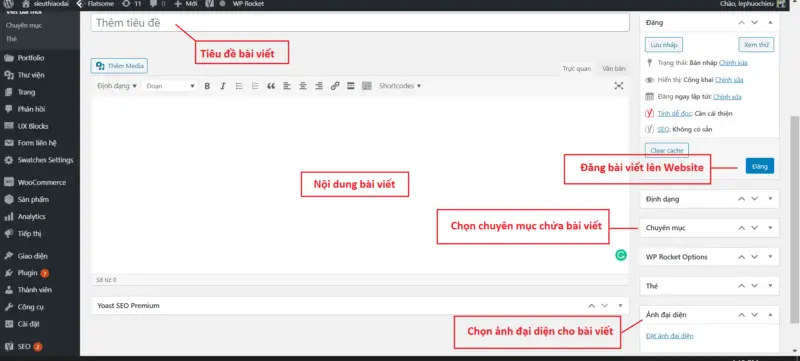
Task: Open WooCommerce menu
Action: (x=40, y=183)
